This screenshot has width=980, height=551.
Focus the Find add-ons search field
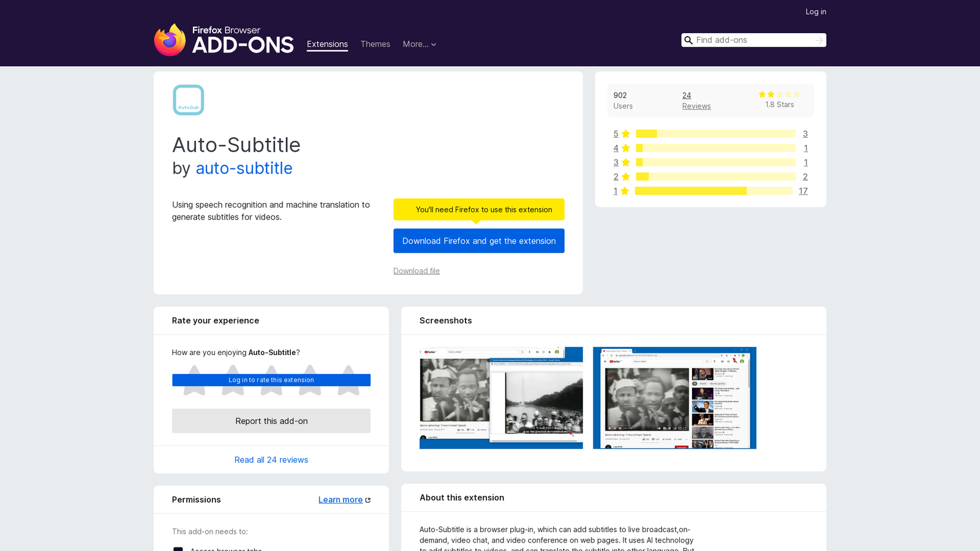click(753, 40)
